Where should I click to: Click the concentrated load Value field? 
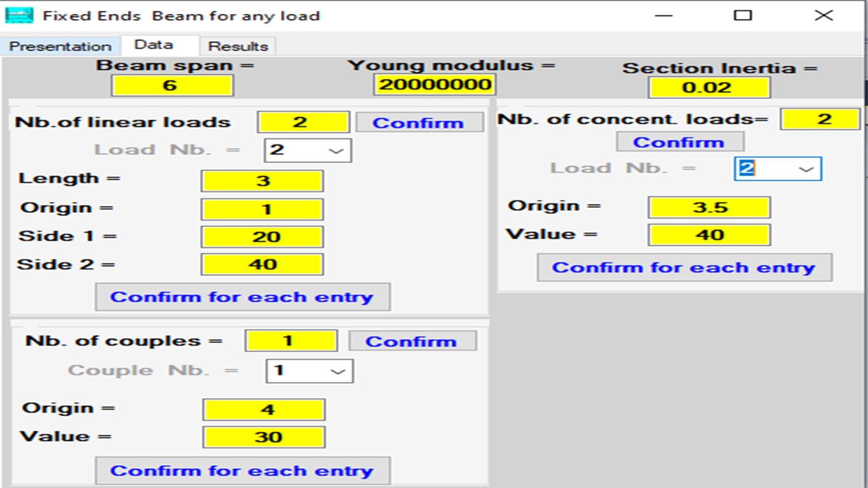[709, 234]
